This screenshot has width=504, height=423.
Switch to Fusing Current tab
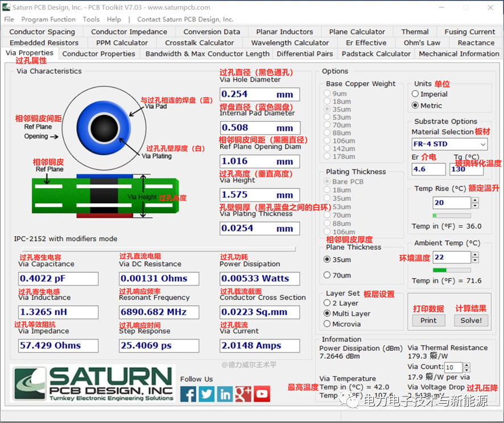tap(470, 32)
